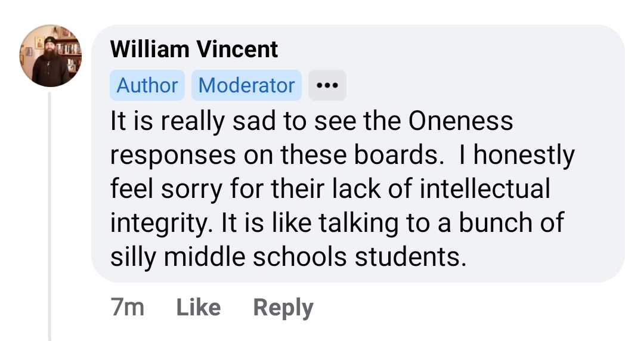The image size is (644, 341).
Task: Click the vertical reply thread line
Action: coord(50,215)
